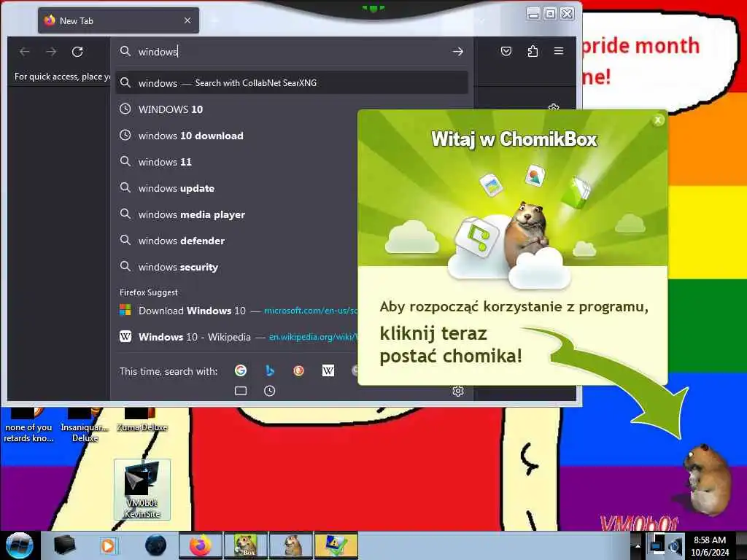
Task: Search with Google one-off engine icon
Action: (241, 370)
